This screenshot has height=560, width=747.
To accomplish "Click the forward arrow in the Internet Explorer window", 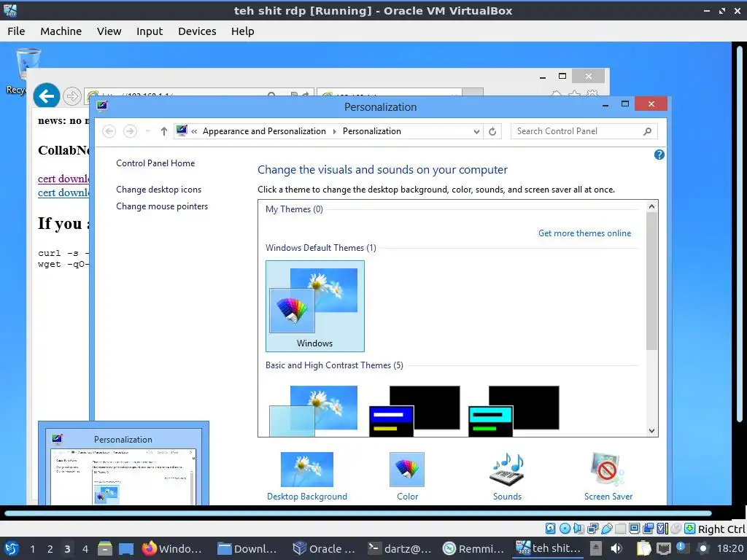I will (x=72, y=96).
